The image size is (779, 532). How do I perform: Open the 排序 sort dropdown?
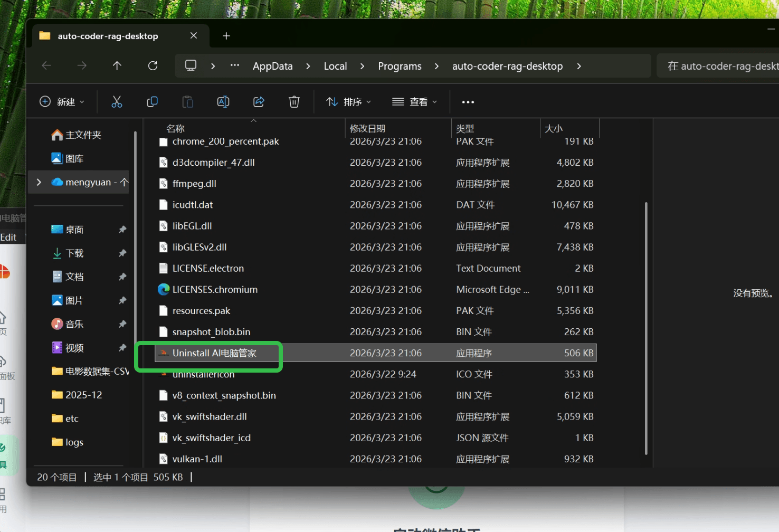[348, 102]
